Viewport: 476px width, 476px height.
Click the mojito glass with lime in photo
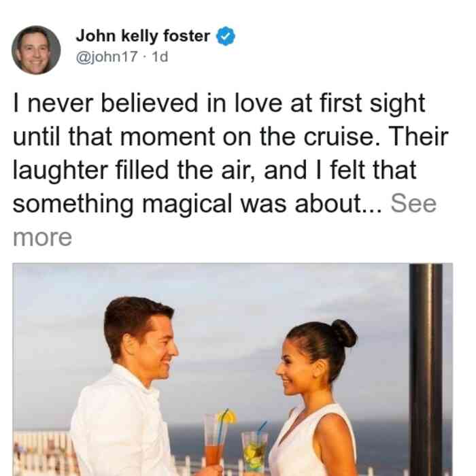point(254,453)
